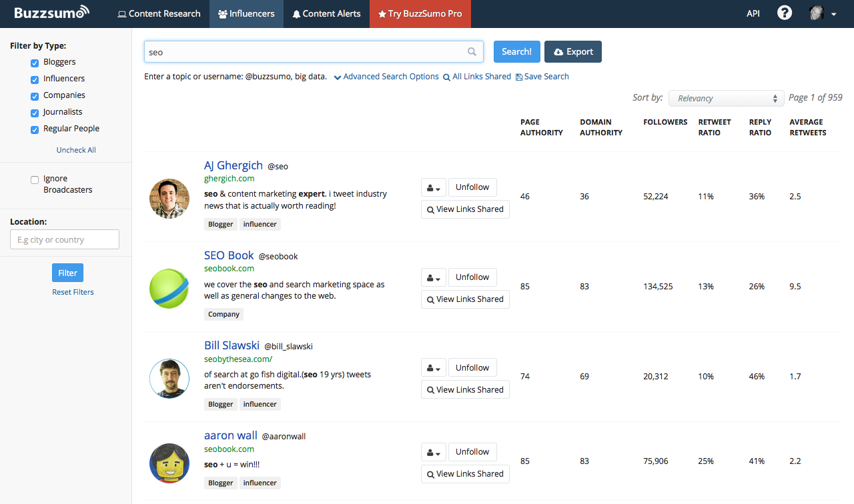Click the Page 1 of 959 text
The image size is (854, 504).
click(x=815, y=97)
